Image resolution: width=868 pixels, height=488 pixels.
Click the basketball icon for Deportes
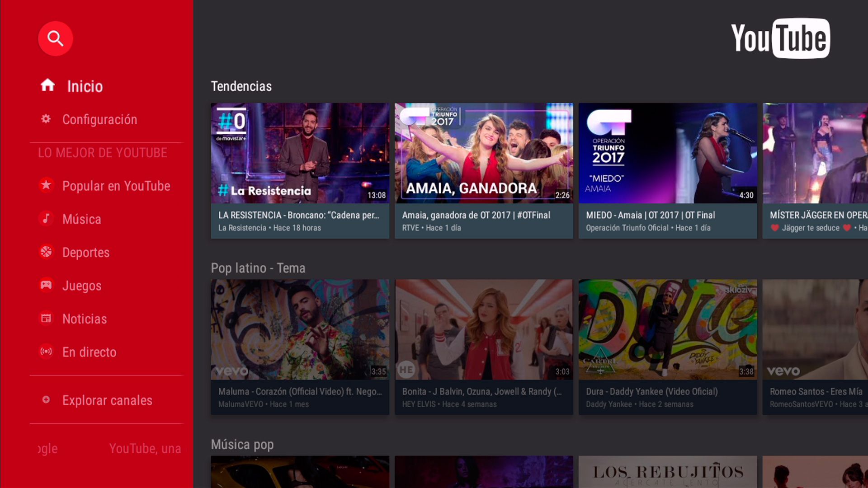[x=46, y=252]
